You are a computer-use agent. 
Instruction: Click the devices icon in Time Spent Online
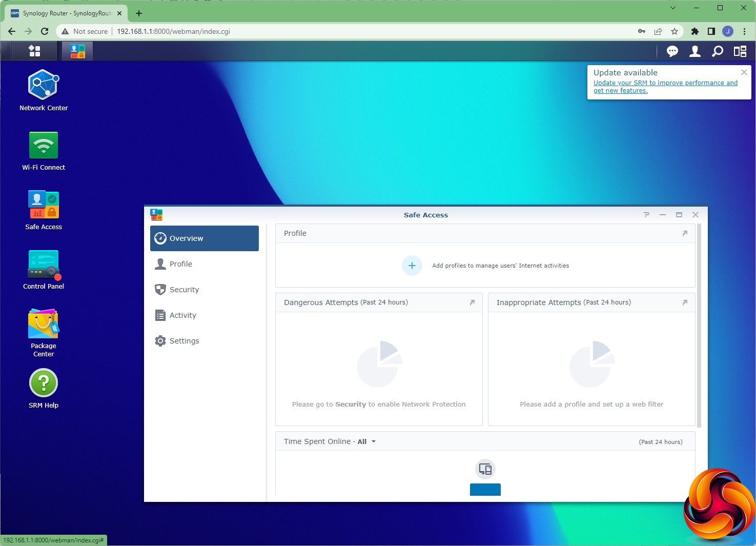(485, 469)
